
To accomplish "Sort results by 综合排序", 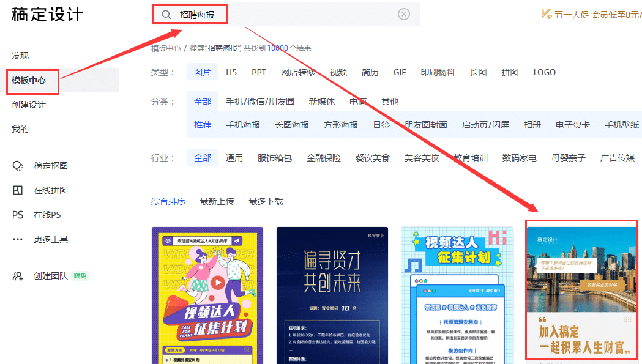I will tap(168, 201).
